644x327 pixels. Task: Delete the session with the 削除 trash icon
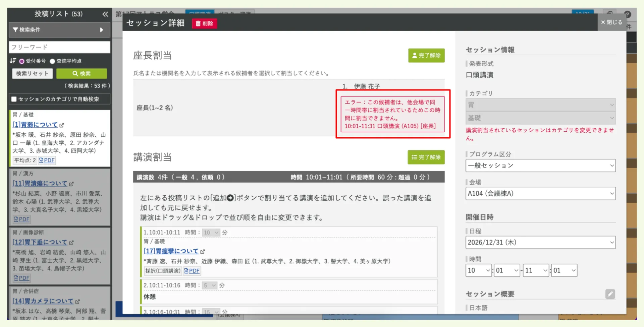(204, 24)
